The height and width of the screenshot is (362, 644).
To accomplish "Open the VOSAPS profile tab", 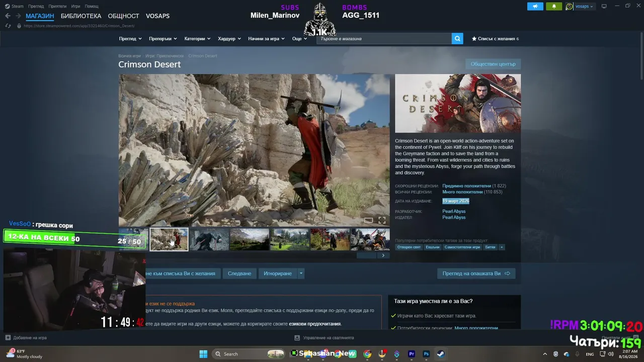I will (157, 16).
